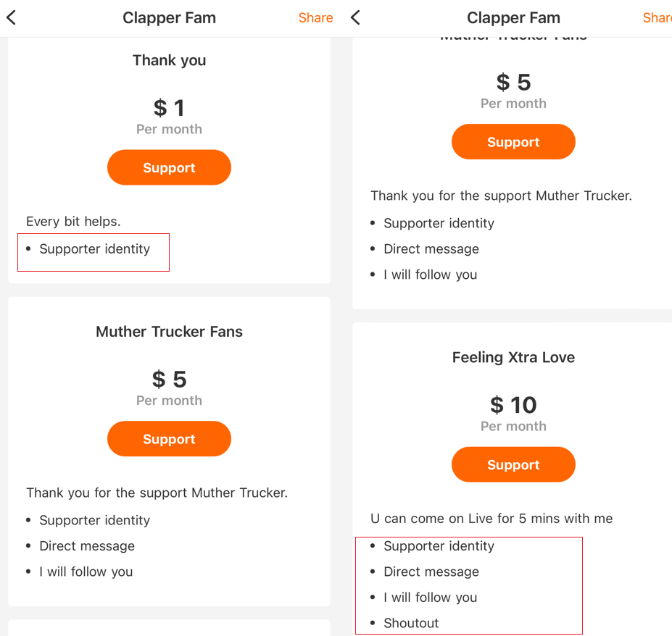Click Support on the right screen's $5 tier

click(513, 142)
